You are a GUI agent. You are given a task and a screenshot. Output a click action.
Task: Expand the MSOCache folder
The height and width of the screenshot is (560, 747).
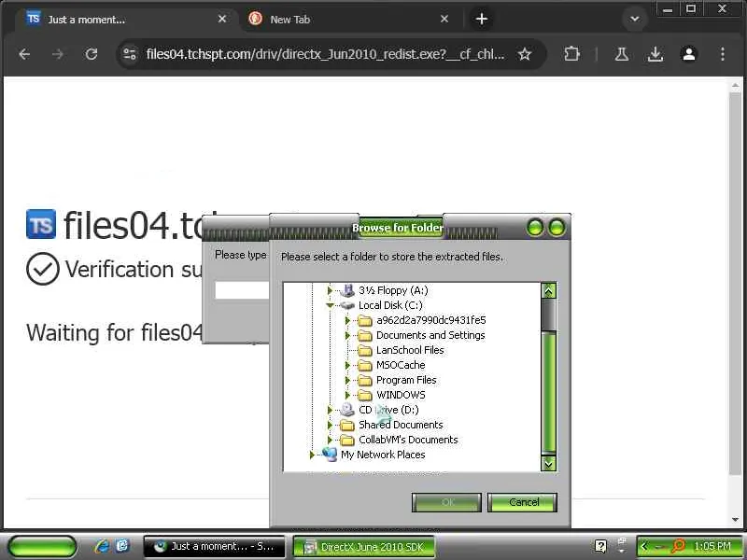[347, 365]
